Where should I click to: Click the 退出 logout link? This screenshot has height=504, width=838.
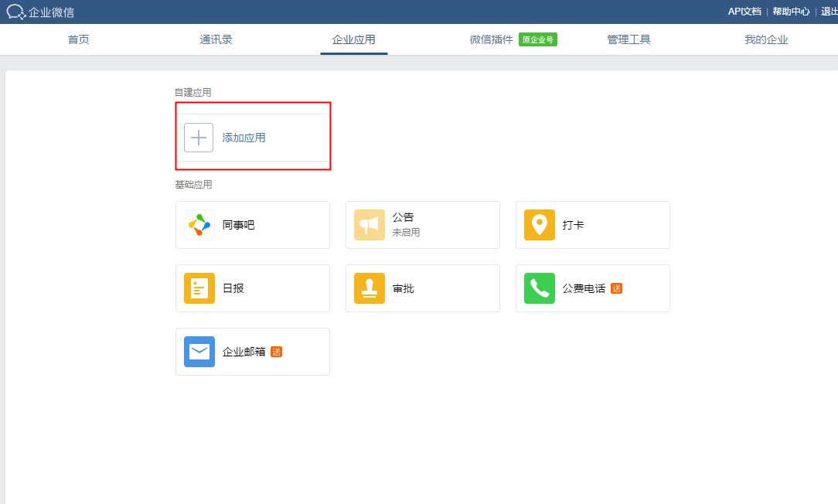pos(829,12)
